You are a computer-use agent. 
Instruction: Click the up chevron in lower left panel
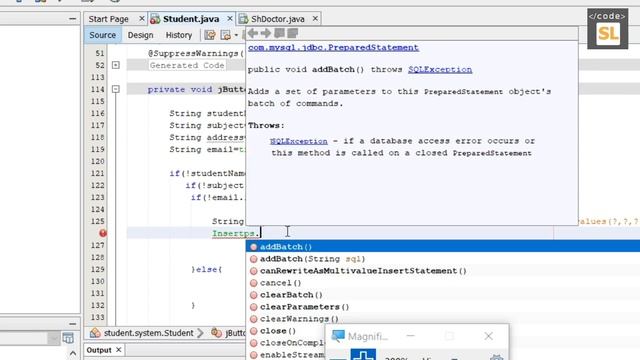(73, 353)
